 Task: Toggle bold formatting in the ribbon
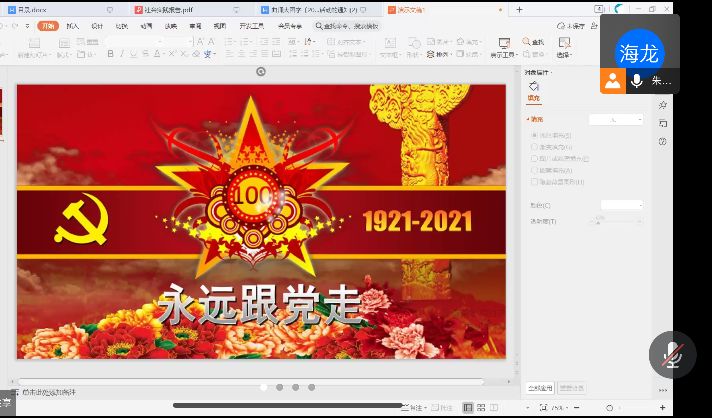click(x=110, y=54)
